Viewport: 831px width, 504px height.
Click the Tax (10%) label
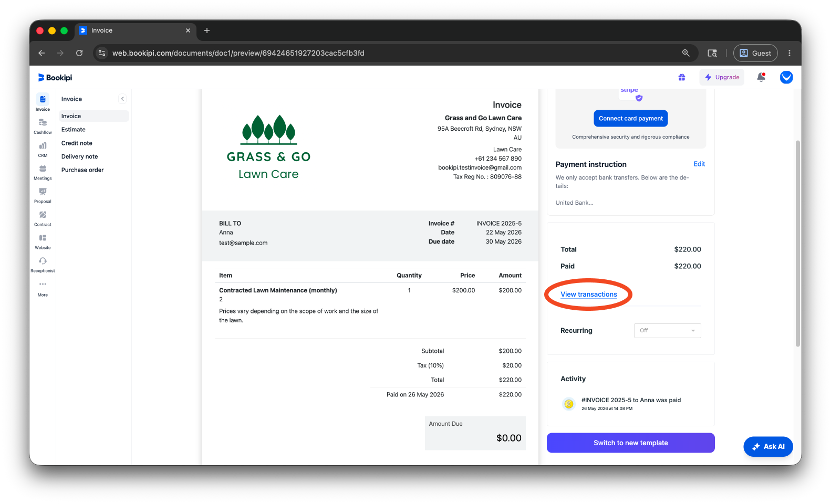(430, 365)
